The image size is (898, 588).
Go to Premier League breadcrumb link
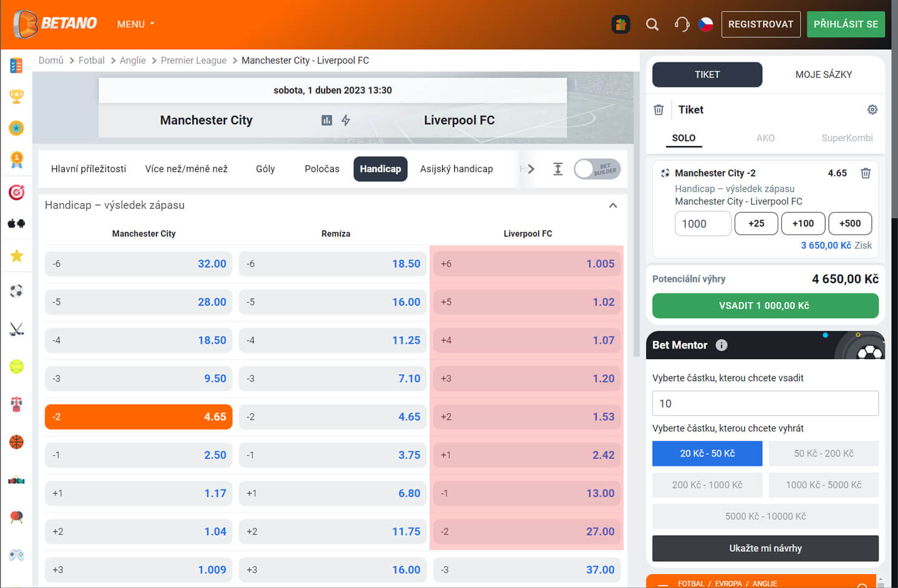click(193, 60)
